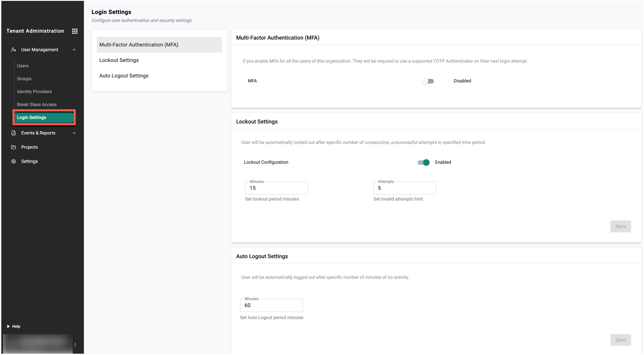Click the Settings gear icon
The height and width of the screenshot is (355, 644).
(x=14, y=161)
